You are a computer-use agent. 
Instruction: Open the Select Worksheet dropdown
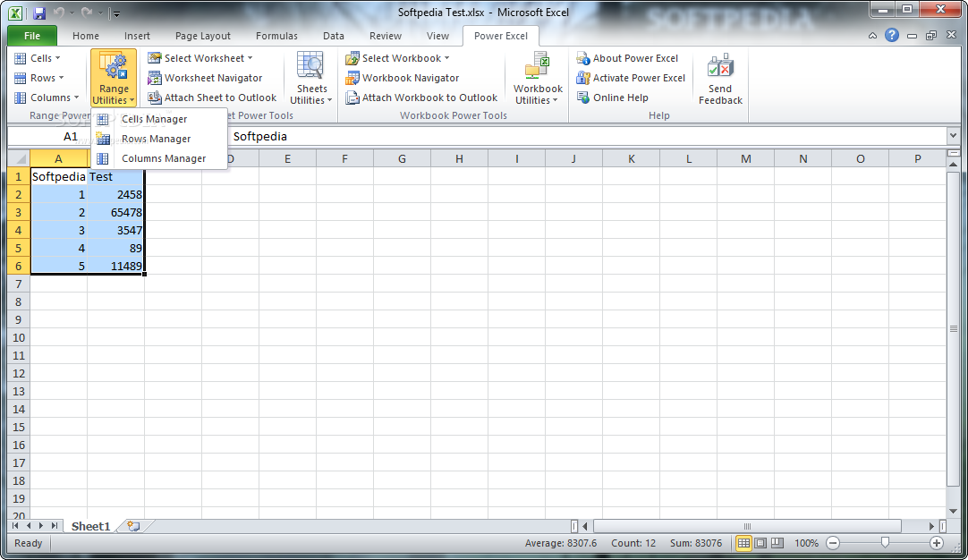pyautogui.click(x=200, y=58)
